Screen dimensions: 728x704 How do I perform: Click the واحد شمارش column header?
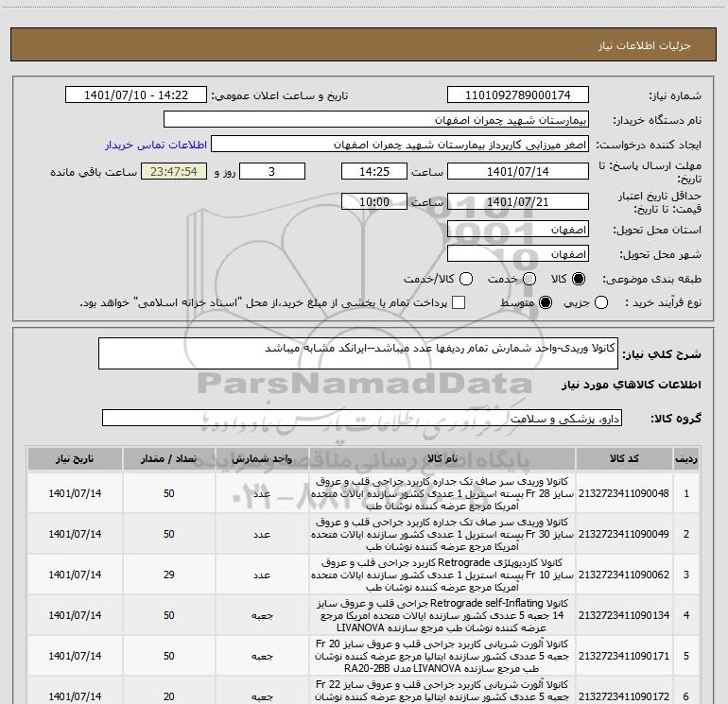point(262,459)
